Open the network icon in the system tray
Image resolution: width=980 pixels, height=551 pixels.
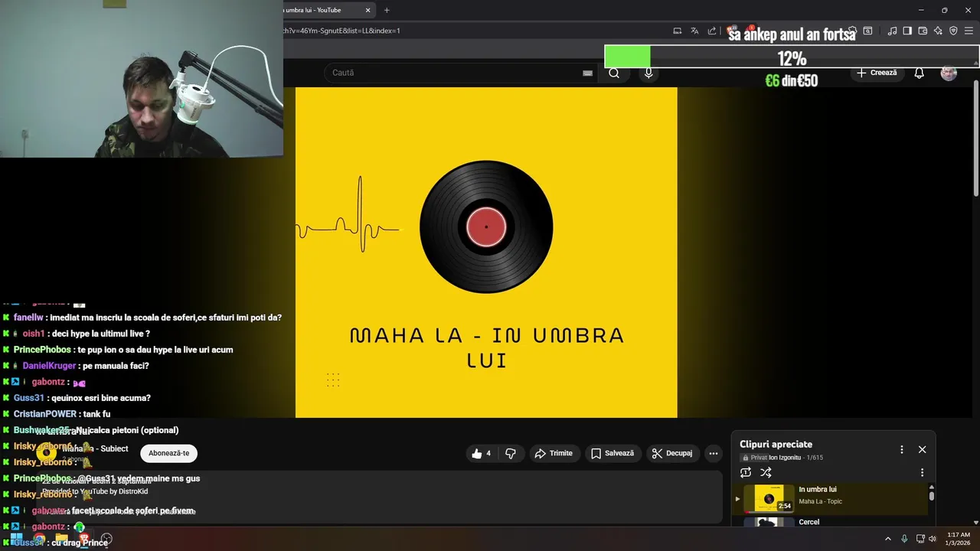(x=920, y=539)
